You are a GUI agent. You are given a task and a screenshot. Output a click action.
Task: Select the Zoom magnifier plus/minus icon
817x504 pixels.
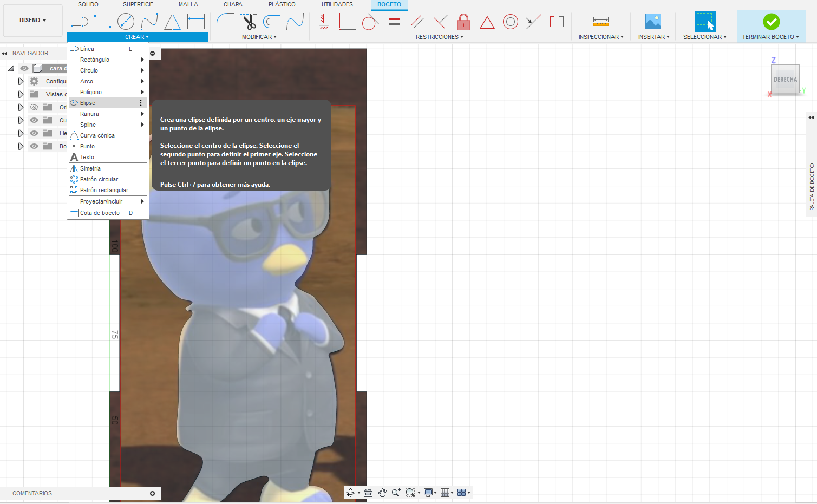(x=396, y=493)
